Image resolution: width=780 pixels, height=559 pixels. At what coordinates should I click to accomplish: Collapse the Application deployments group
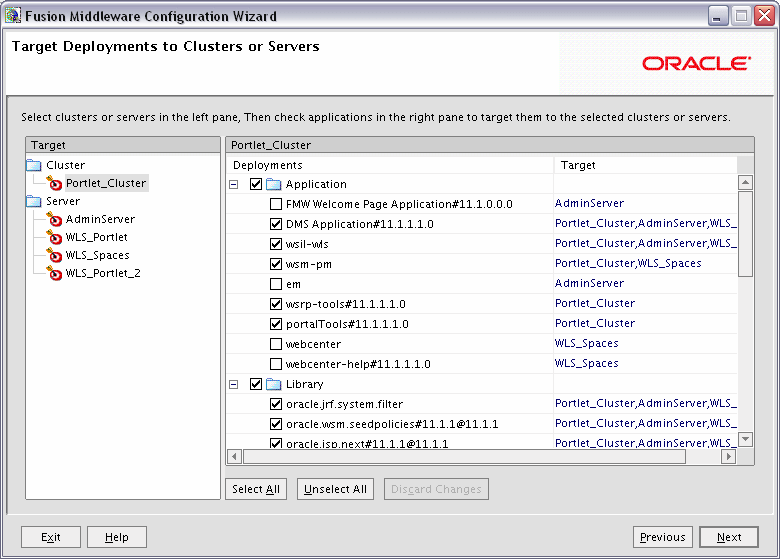coord(234,185)
